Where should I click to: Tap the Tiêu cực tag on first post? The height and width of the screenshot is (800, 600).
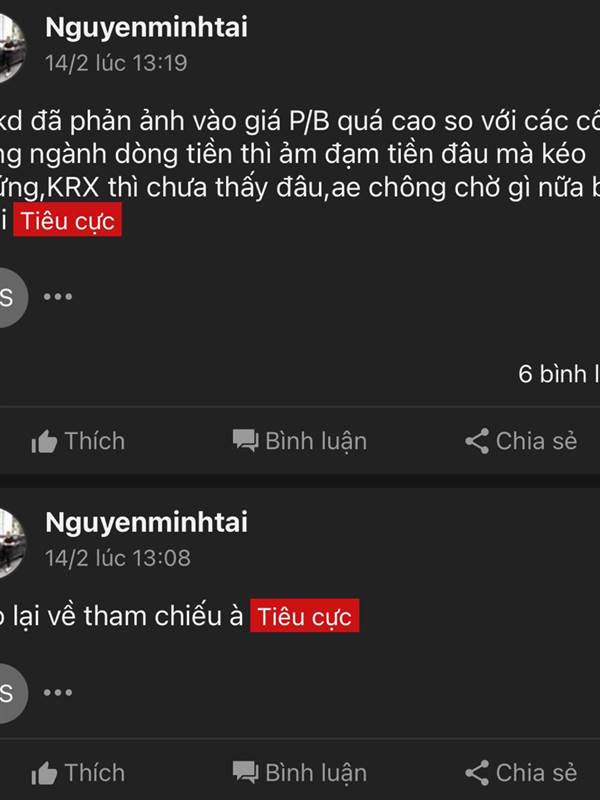pos(67,220)
